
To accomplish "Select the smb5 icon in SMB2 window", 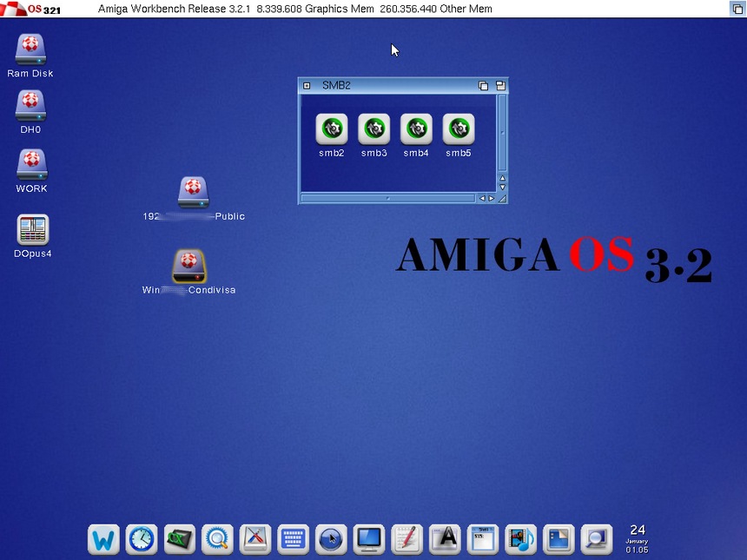I will pyautogui.click(x=458, y=129).
